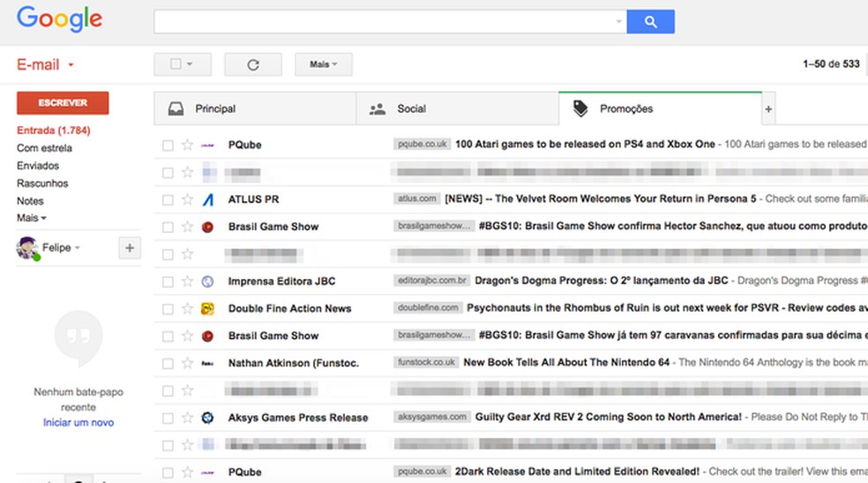
Task: Star the Nathan Atkinson Funstock email
Action: (x=188, y=364)
